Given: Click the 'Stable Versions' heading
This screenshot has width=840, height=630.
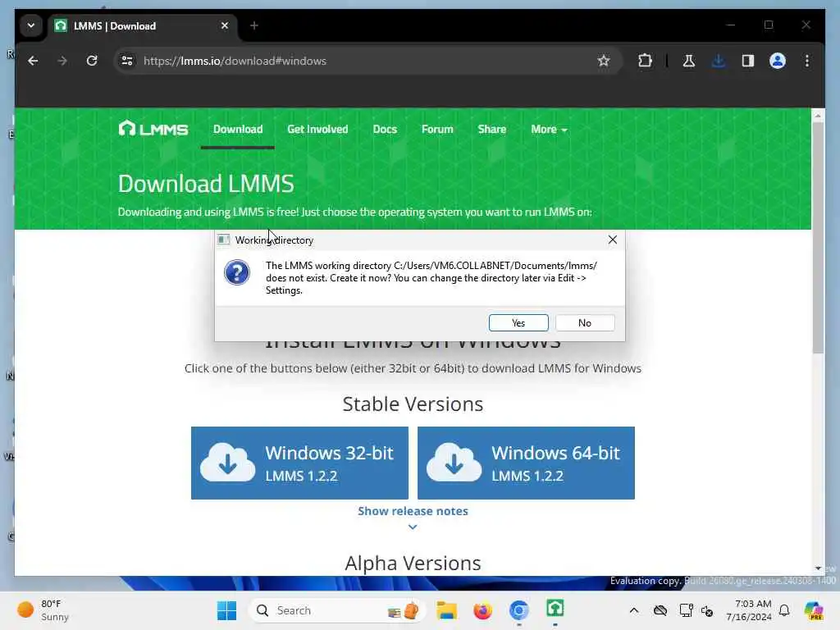Looking at the screenshot, I should coord(413,404).
